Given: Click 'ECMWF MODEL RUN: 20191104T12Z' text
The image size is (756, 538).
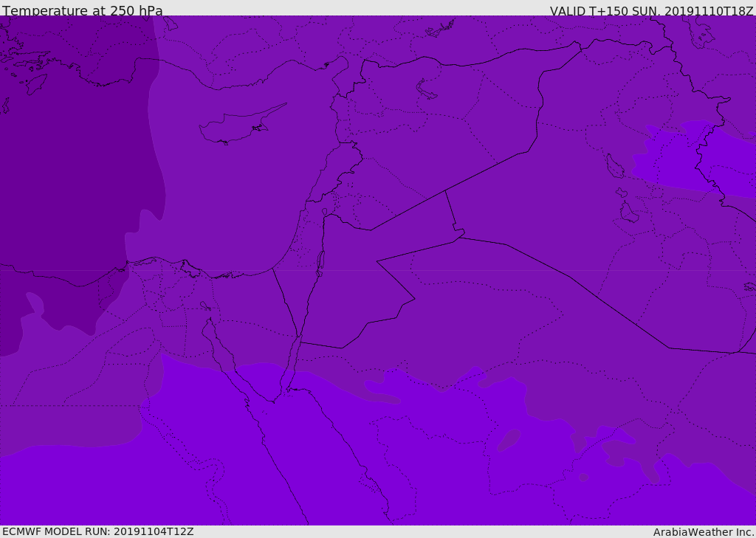Looking at the screenshot, I should click(98, 531).
